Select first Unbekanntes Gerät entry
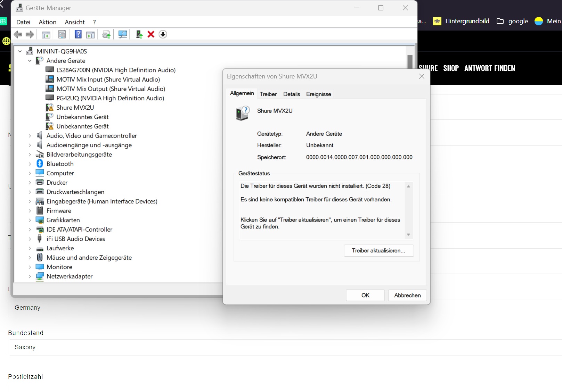562x392 pixels. (82, 117)
